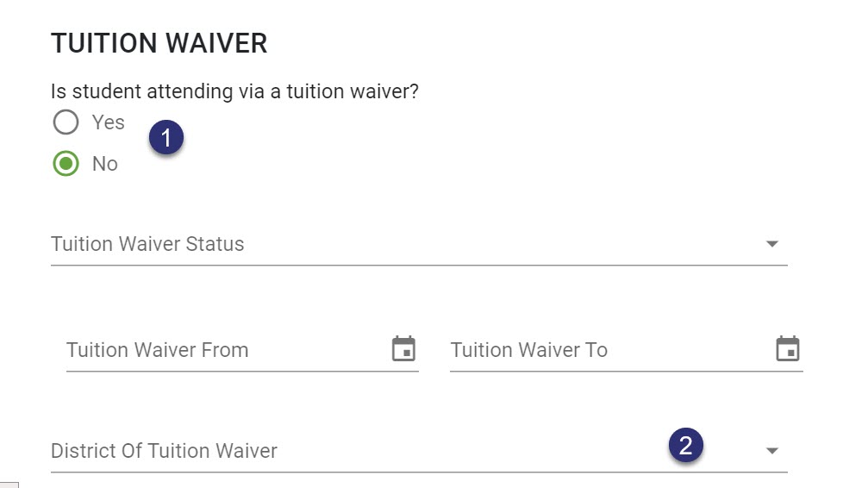Select the Yes radio button
Image resolution: width=868 pixels, height=488 pixels.
pyautogui.click(x=66, y=122)
